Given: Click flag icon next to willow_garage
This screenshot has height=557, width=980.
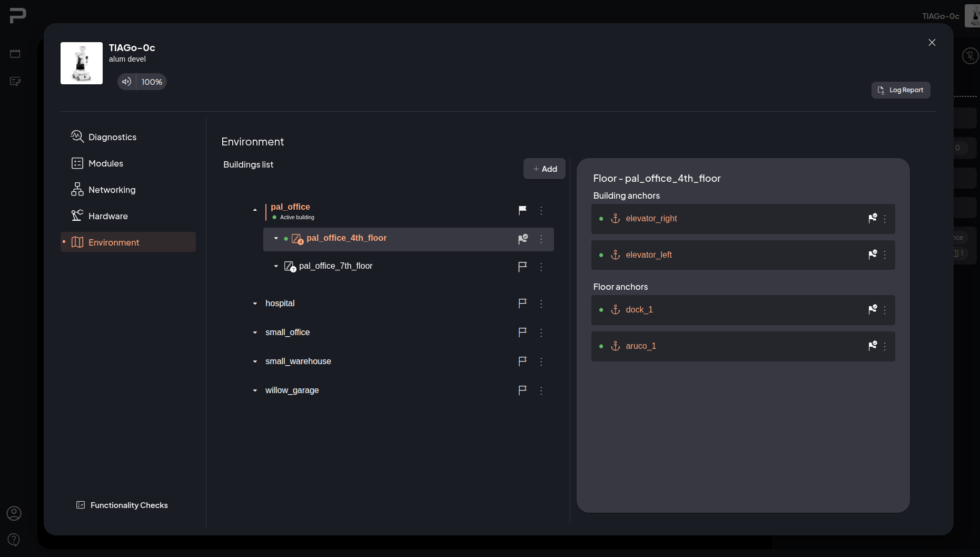Looking at the screenshot, I should click(522, 390).
